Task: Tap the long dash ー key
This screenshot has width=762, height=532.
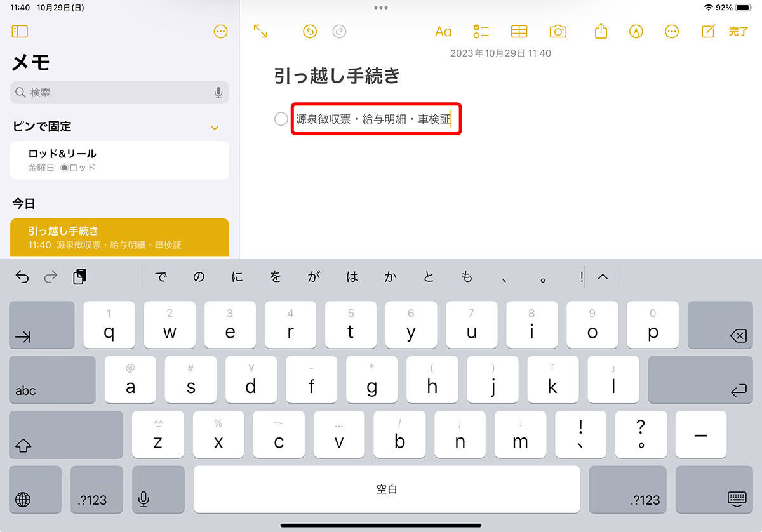Action: click(x=701, y=435)
